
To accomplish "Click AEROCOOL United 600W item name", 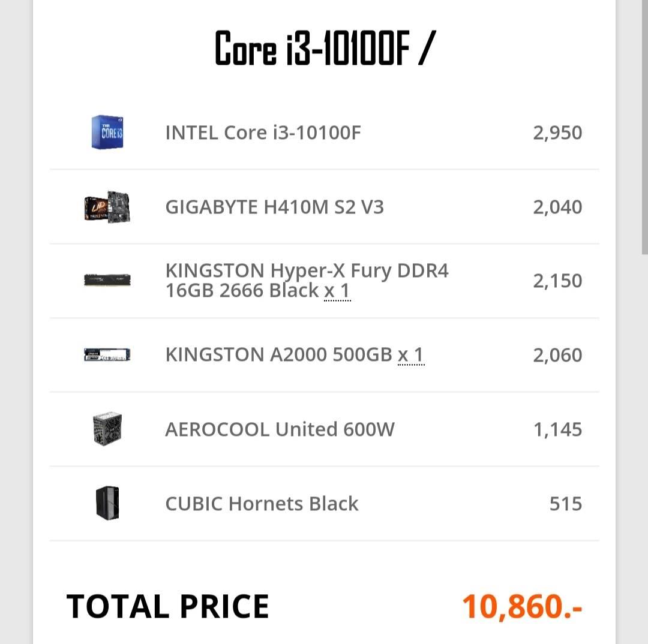I will pos(280,429).
